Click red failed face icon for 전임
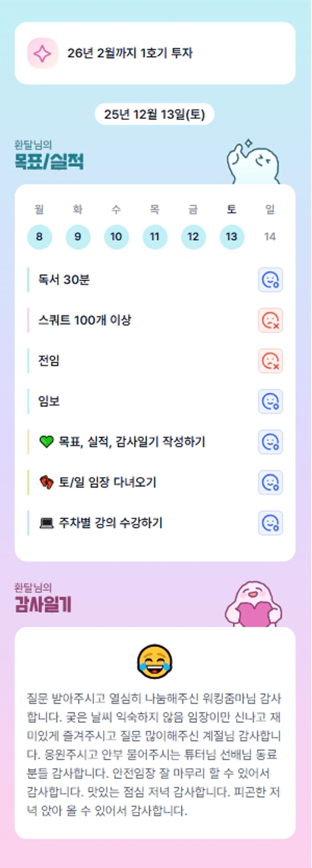Viewport: 312px width, 868px height. pyautogui.click(x=270, y=361)
